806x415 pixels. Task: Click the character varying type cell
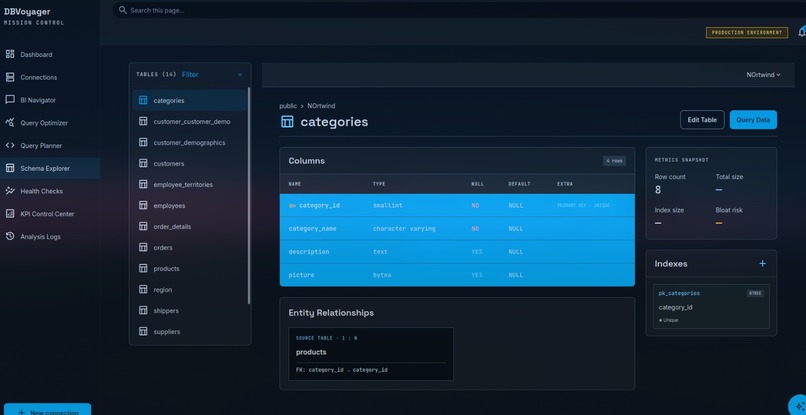(x=404, y=229)
